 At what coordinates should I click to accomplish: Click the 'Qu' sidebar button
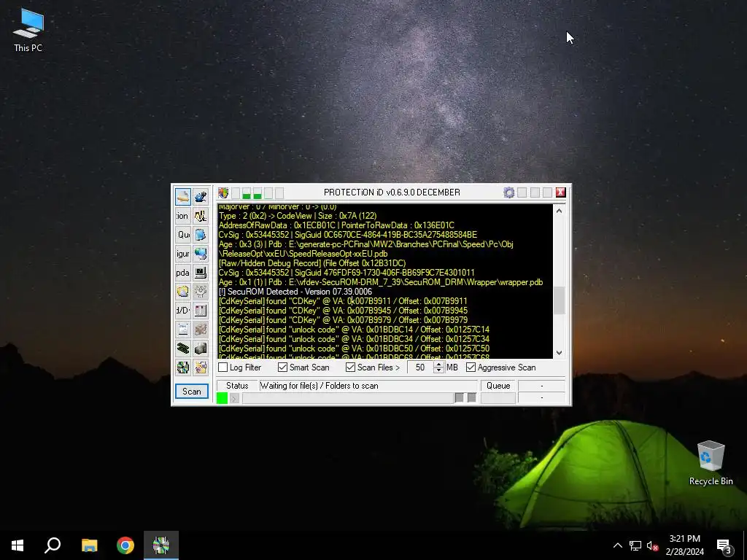(183, 235)
